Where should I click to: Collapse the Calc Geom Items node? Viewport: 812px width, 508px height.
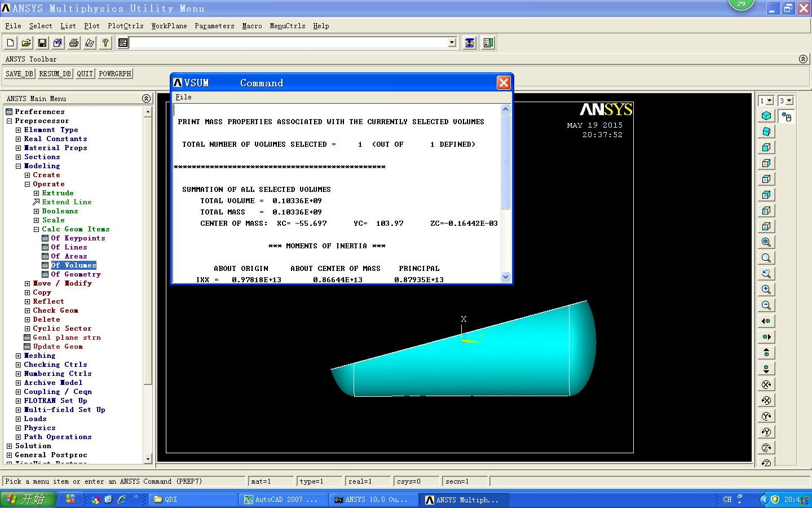pos(36,229)
